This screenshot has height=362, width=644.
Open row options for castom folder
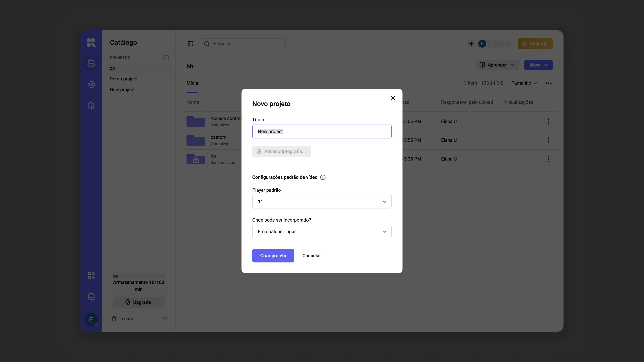[549, 140]
